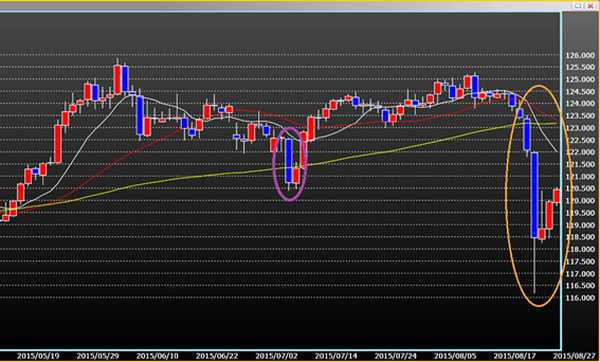Select the 2015/05/19 date label
The height and width of the screenshot is (362, 600).
click(x=38, y=356)
